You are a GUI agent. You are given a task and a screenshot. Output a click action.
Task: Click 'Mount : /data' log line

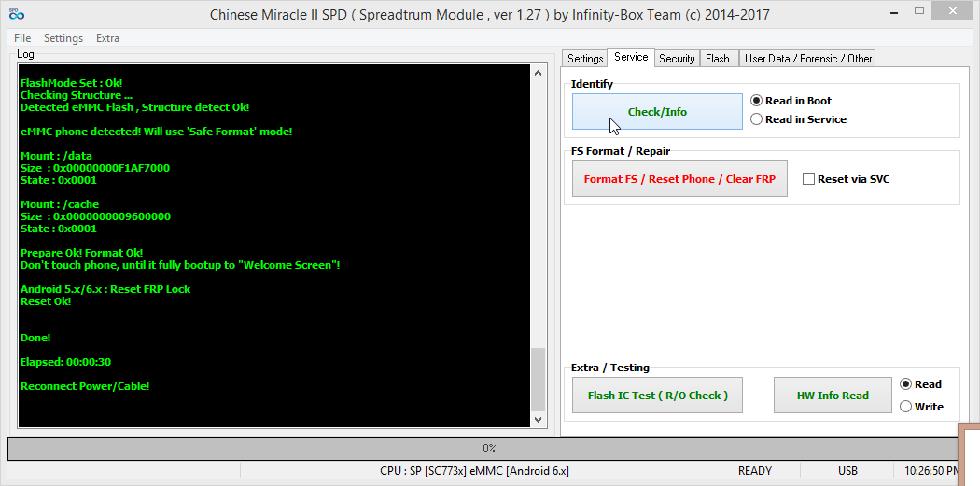56,156
